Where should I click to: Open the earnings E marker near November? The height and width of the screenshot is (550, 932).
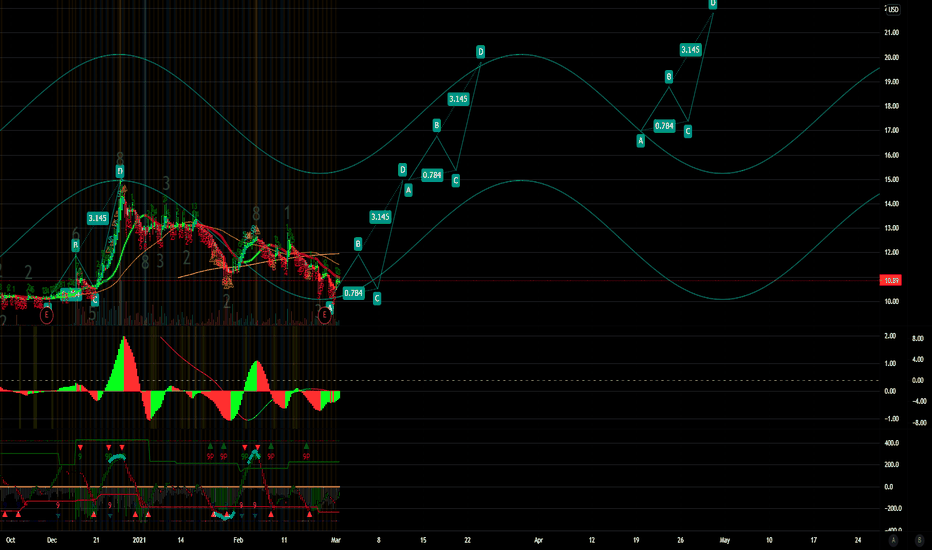(x=46, y=315)
